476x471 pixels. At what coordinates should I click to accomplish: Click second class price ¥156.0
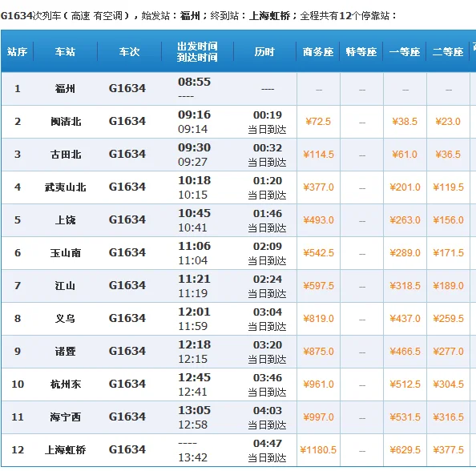tap(449, 219)
